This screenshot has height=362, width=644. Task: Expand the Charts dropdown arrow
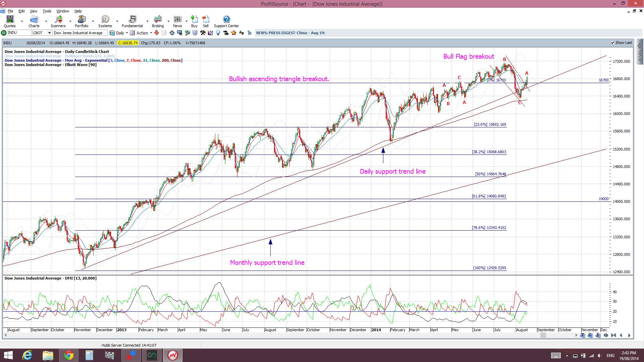pos(46,21)
